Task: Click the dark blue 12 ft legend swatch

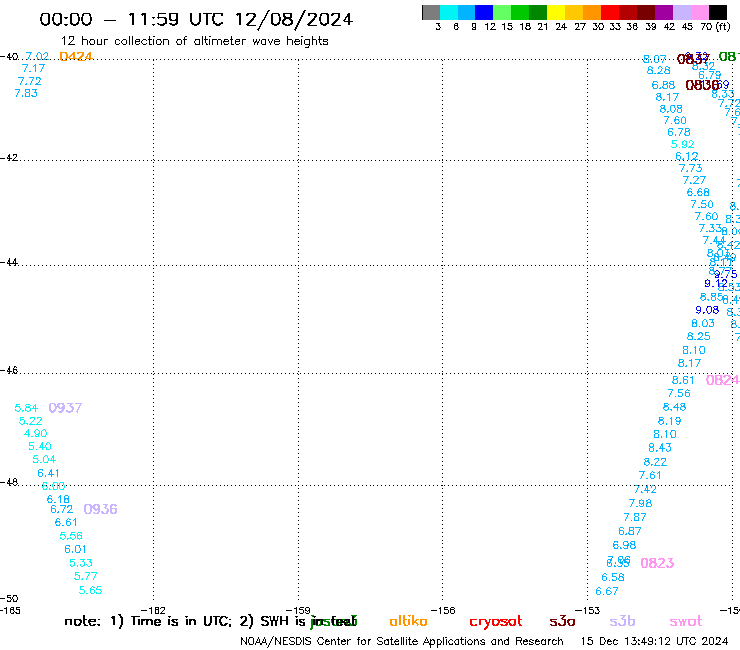Action: [x=484, y=12]
